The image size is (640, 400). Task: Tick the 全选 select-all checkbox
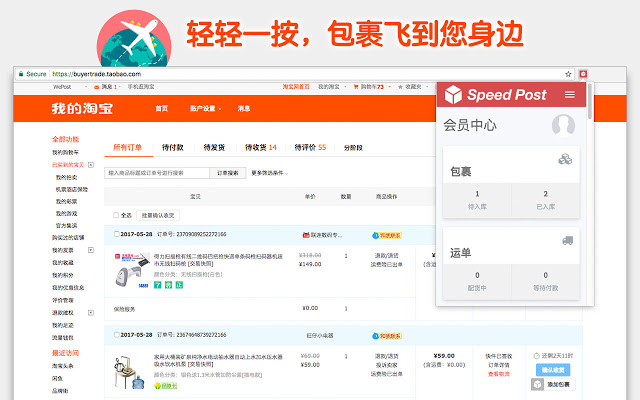(116, 215)
